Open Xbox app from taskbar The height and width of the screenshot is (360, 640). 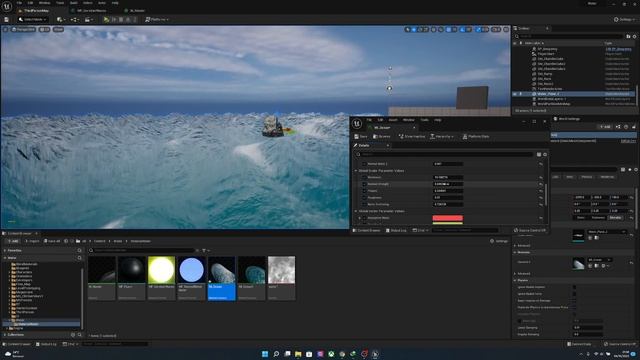click(x=331, y=353)
